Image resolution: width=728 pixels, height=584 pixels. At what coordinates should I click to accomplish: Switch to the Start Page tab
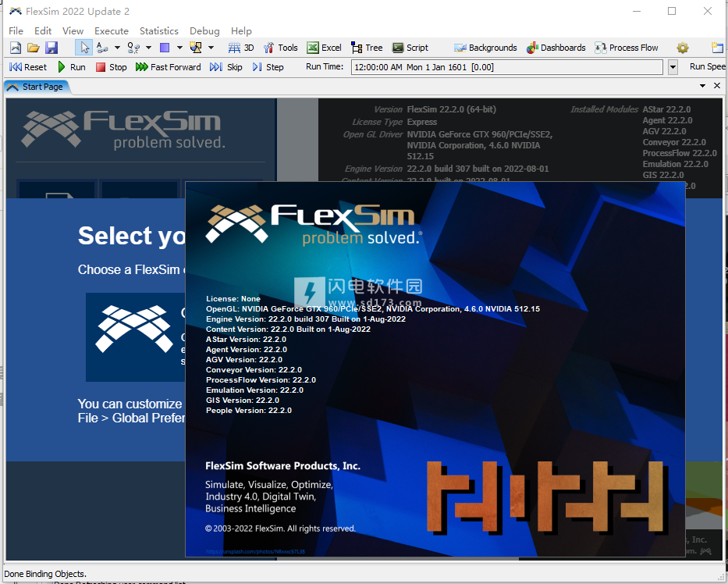[x=36, y=87]
